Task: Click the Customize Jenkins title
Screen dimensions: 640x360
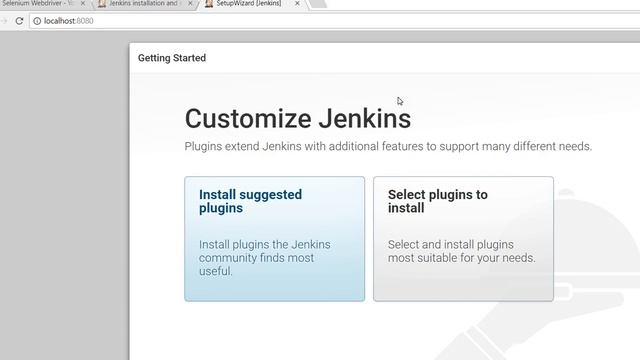Action: pos(298,119)
